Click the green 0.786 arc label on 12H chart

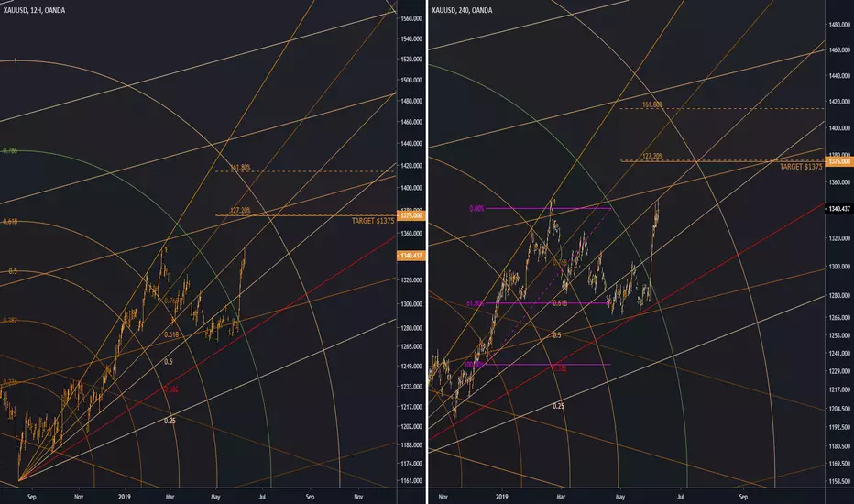tap(10, 150)
